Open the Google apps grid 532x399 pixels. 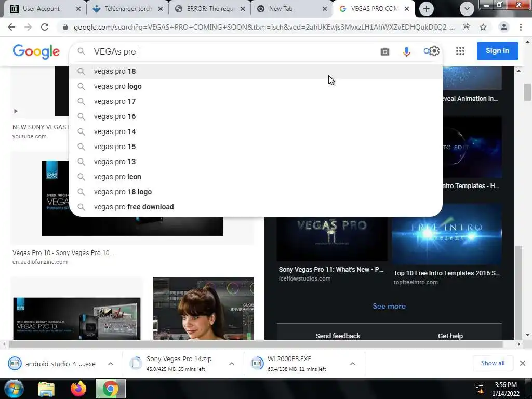460,51
